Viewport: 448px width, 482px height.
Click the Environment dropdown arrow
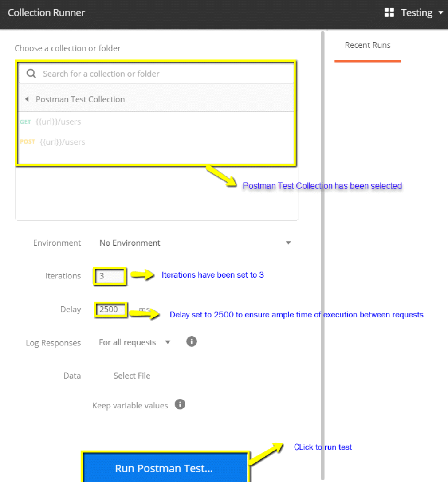pyautogui.click(x=288, y=243)
